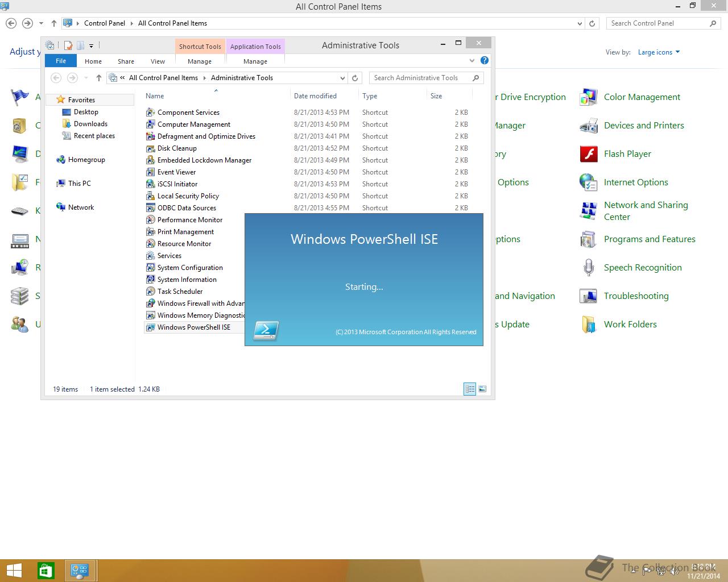Select Homegroup in navigation pane

point(86,160)
